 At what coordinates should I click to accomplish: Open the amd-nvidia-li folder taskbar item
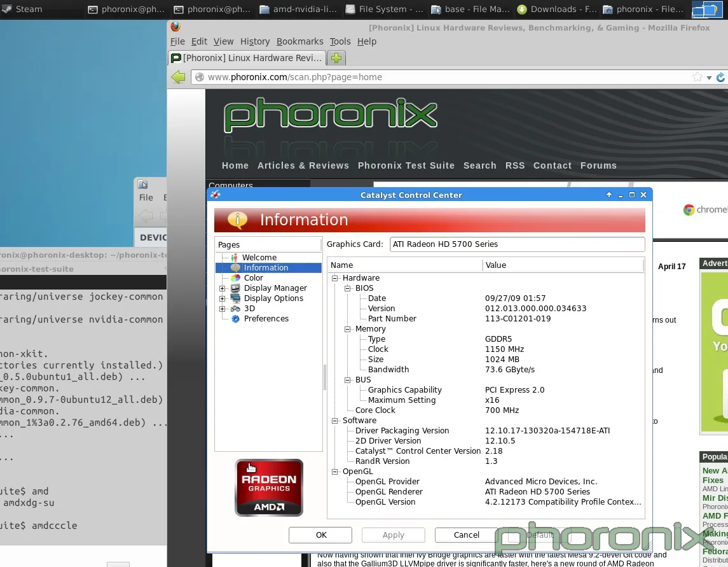(299, 10)
